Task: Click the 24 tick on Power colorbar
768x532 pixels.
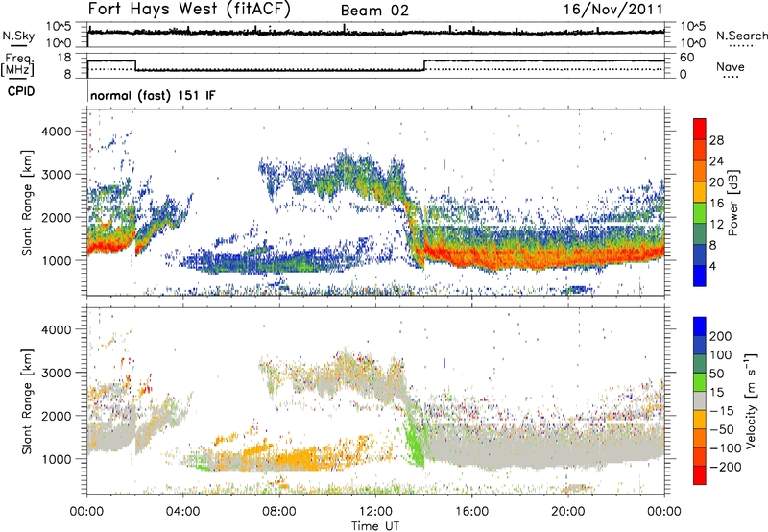Action: (716, 161)
